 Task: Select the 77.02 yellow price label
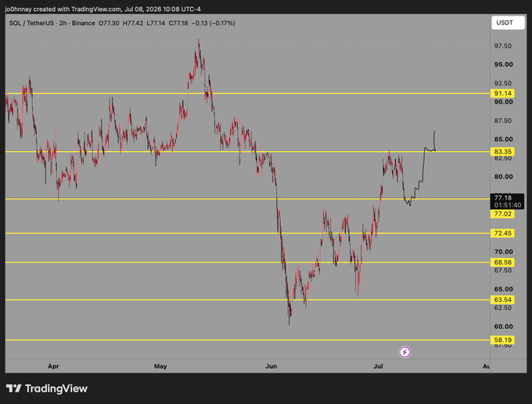[x=502, y=214]
